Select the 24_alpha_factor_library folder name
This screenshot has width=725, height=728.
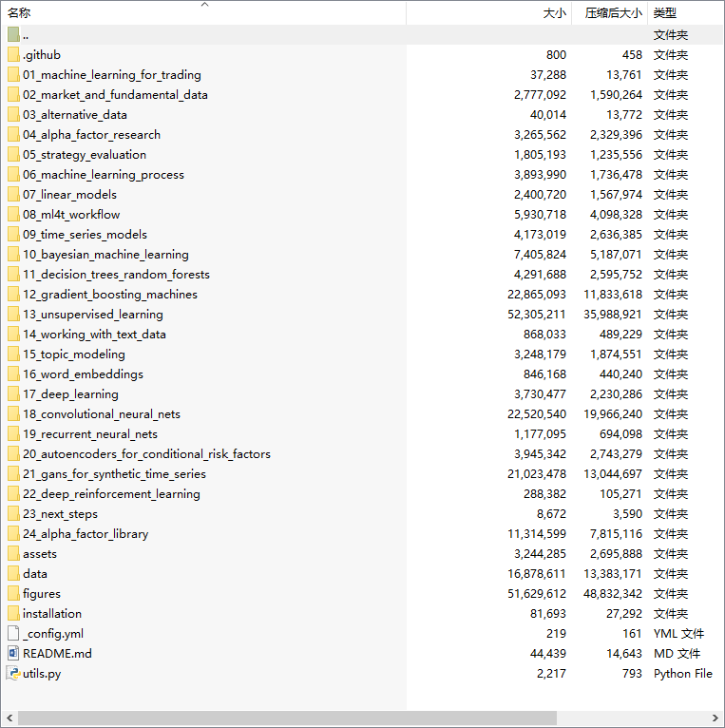point(86,533)
